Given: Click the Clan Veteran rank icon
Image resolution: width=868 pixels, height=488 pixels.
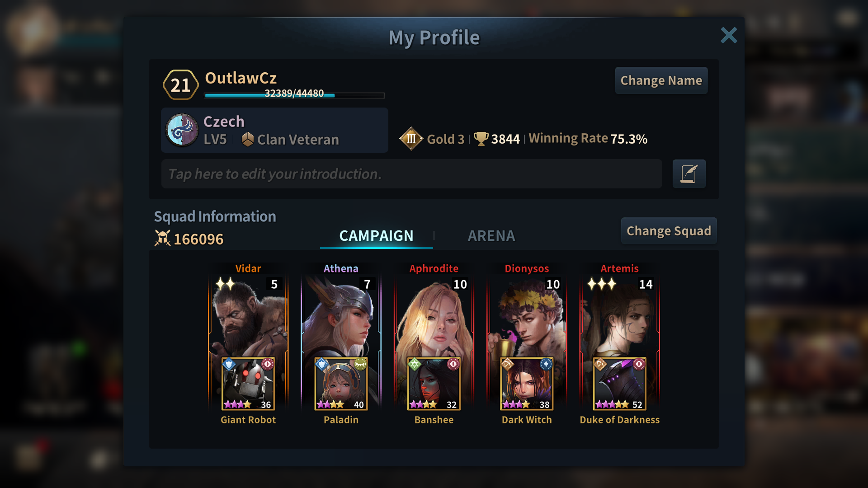Looking at the screenshot, I should pyautogui.click(x=247, y=139).
